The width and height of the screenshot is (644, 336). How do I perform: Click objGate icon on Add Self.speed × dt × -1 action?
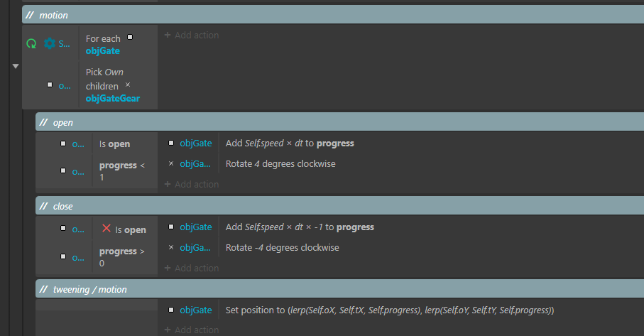171,227
